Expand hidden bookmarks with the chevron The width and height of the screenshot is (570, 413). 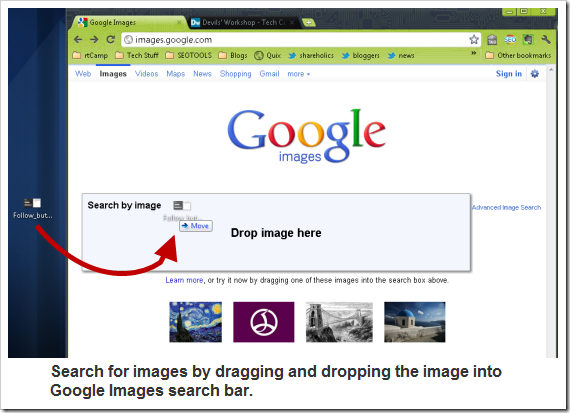point(474,53)
